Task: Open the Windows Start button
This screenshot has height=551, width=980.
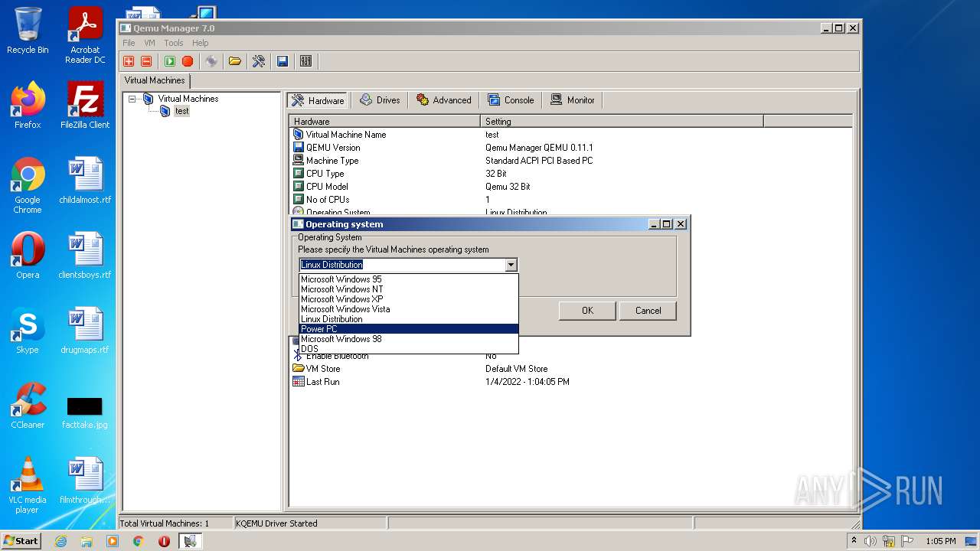Action: click(21, 540)
